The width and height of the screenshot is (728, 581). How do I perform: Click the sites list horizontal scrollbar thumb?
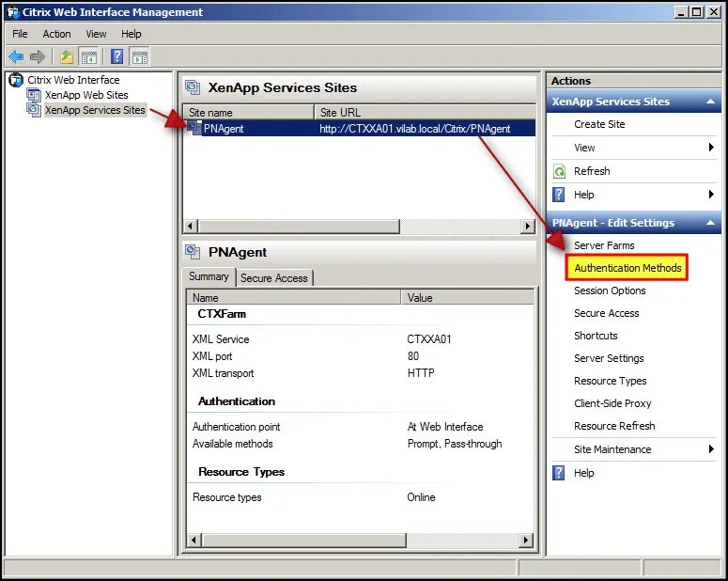(299, 227)
